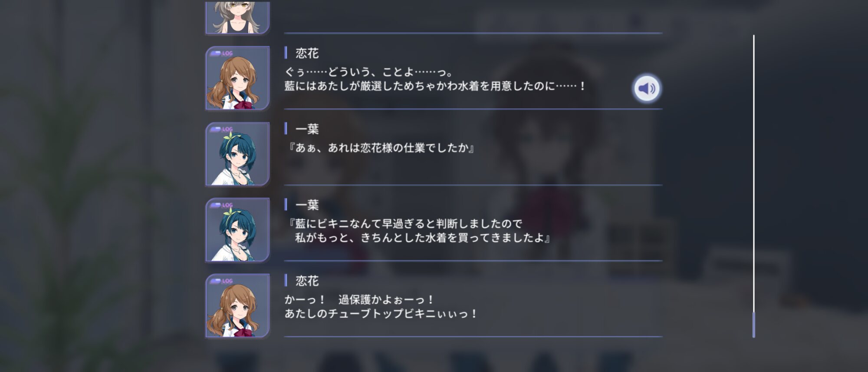Play voice audio for 恋花's line
Image resolution: width=868 pixels, height=372 pixels.
[647, 88]
